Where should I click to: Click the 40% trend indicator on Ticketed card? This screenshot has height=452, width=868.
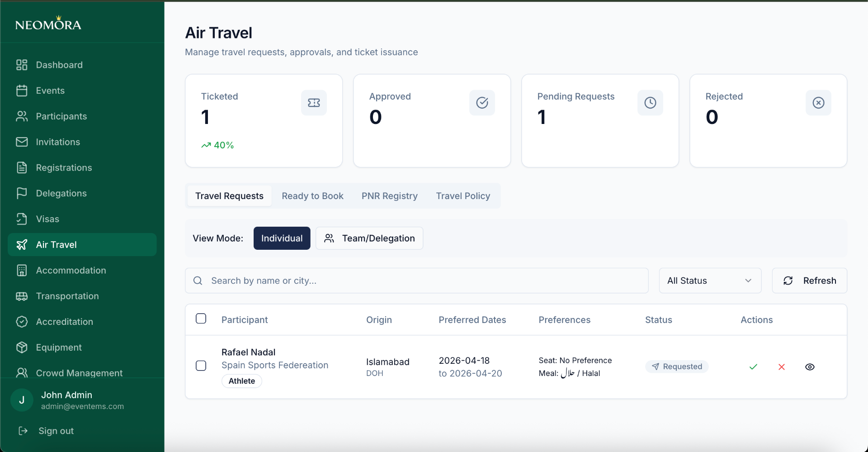(217, 145)
